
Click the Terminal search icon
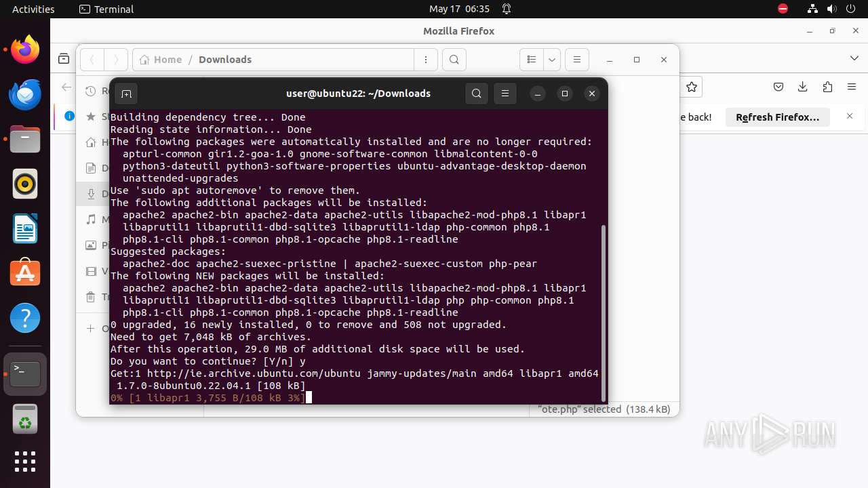point(477,94)
